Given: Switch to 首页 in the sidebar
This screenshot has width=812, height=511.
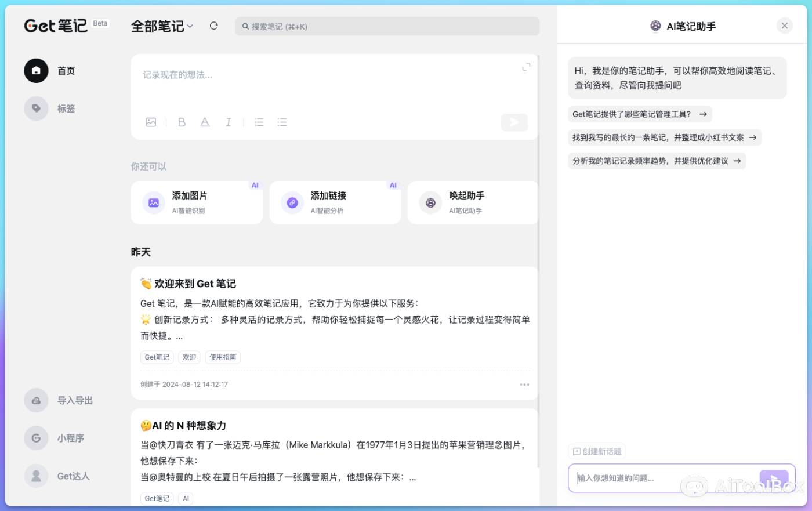Looking at the screenshot, I should click(36, 70).
